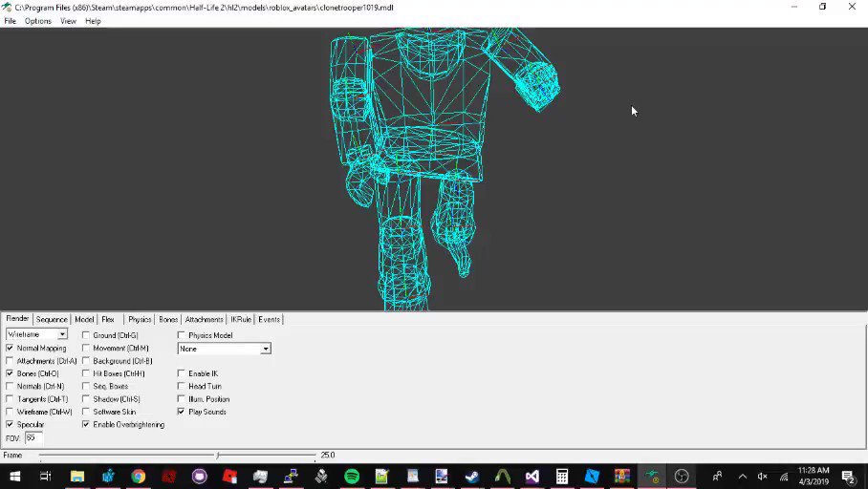868x489 pixels.
Task: Toggle the Normal Mapping checkbox
Action: pyautogui.click(x=10, y=348)
